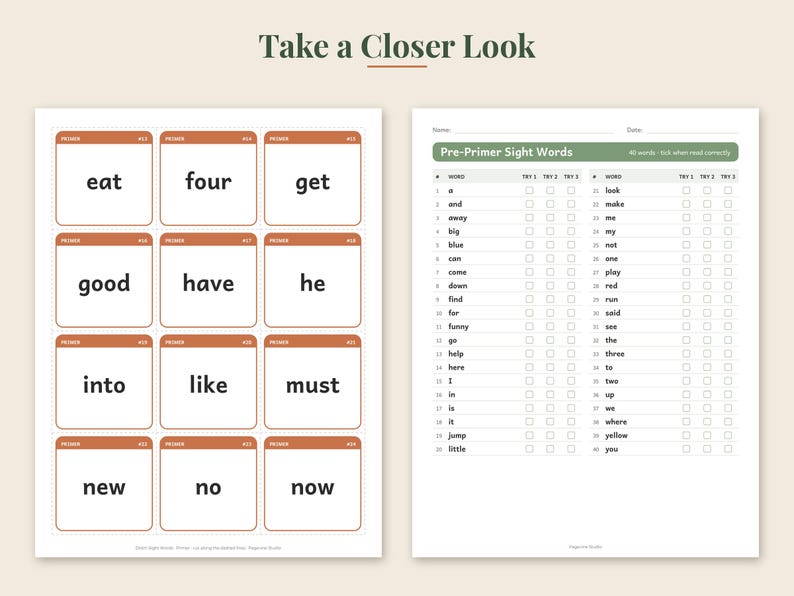Check Try 3 box for word 'away'
The height and width of the screenshot is (596, 794).
pos(571,218)
